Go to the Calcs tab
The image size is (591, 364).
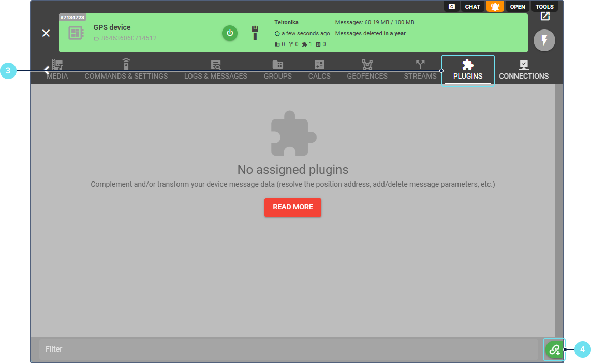click(x=319, y=70)
